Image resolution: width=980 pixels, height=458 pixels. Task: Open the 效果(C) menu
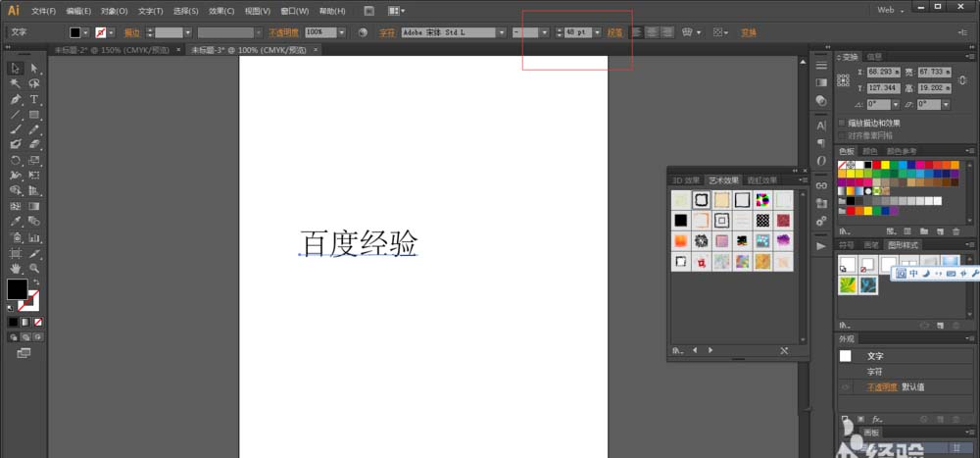click(x=221, y=11)
